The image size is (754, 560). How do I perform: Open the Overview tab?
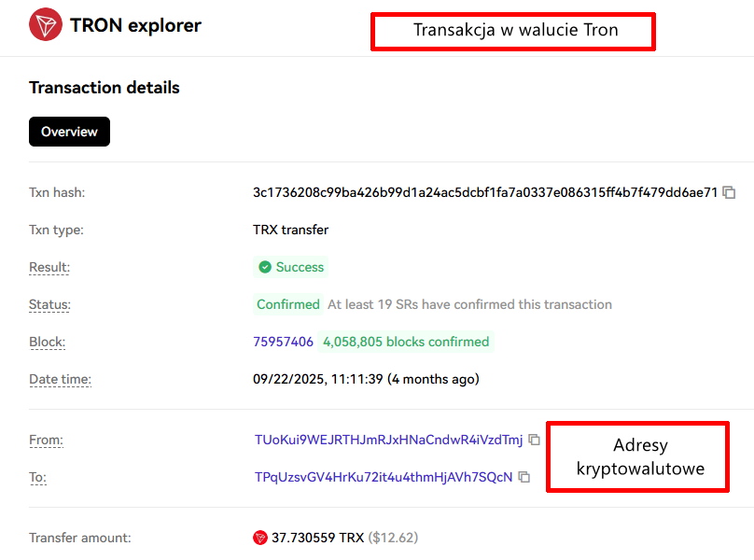click(x=69, y=132)
